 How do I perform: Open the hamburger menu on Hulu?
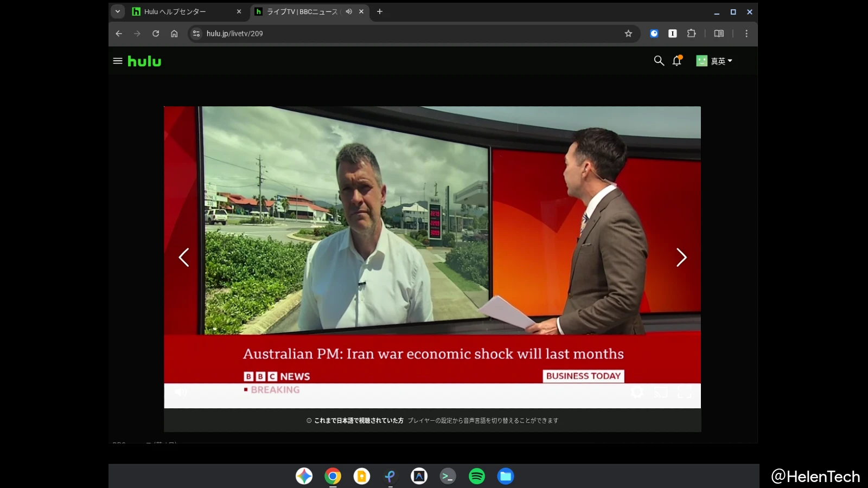pos(117,61)
